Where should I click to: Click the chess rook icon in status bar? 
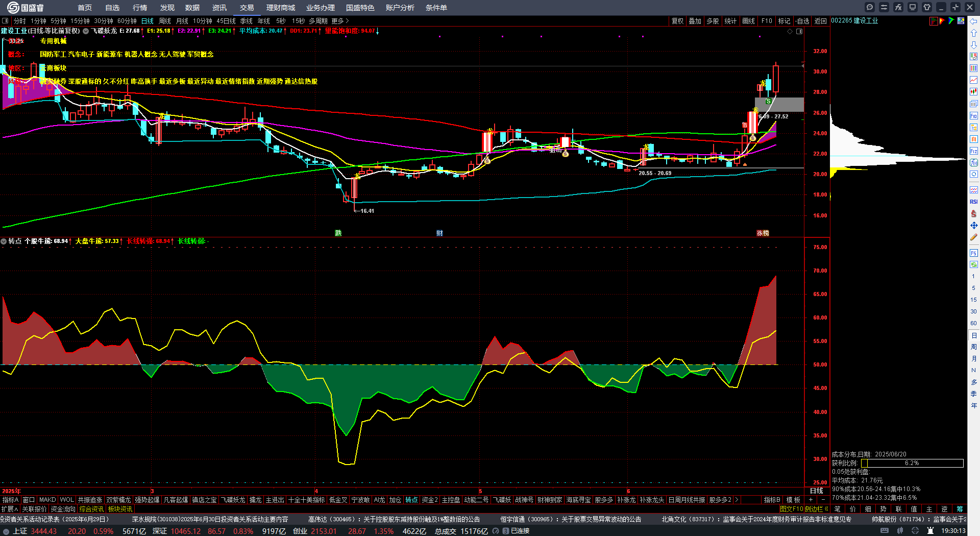930,531
